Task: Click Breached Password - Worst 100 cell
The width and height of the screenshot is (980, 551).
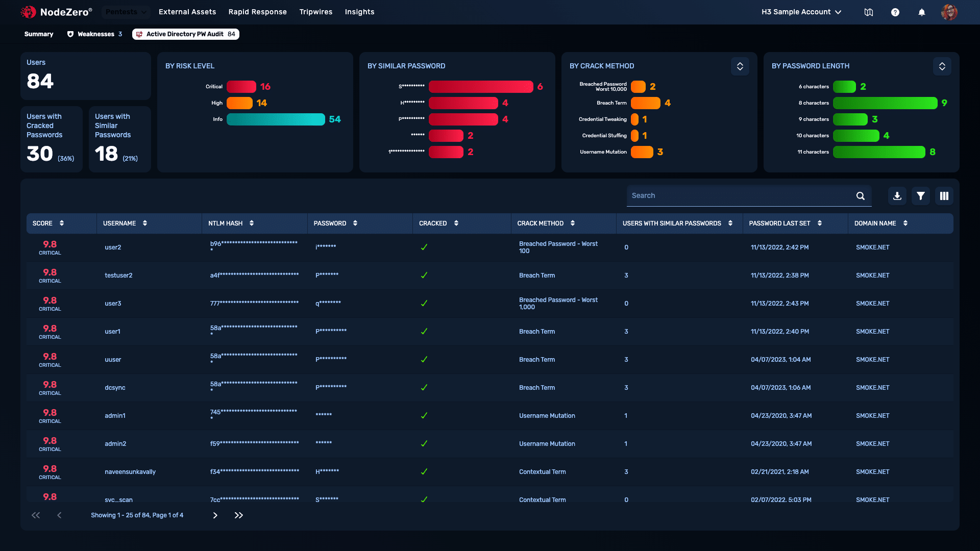Action: tap(558, 247)
